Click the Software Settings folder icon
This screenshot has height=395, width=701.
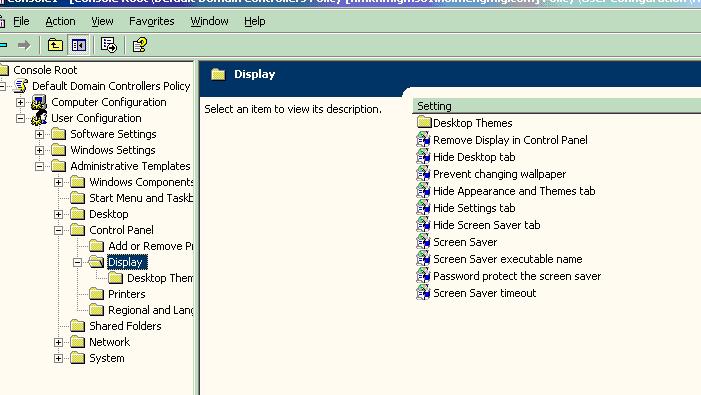(x=58, y=134)
